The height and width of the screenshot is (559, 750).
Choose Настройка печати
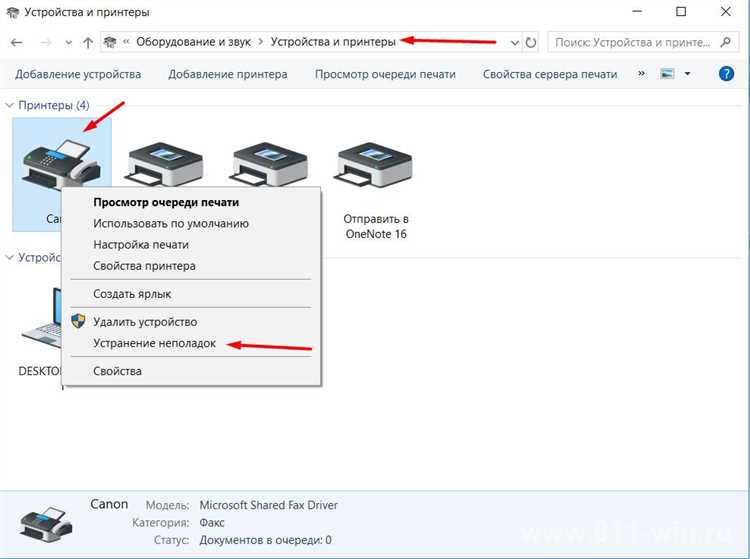(141, 244)
